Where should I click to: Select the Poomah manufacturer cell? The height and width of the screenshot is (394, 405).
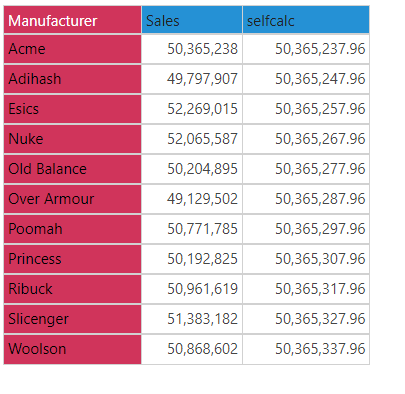click(x=72, y=229)
